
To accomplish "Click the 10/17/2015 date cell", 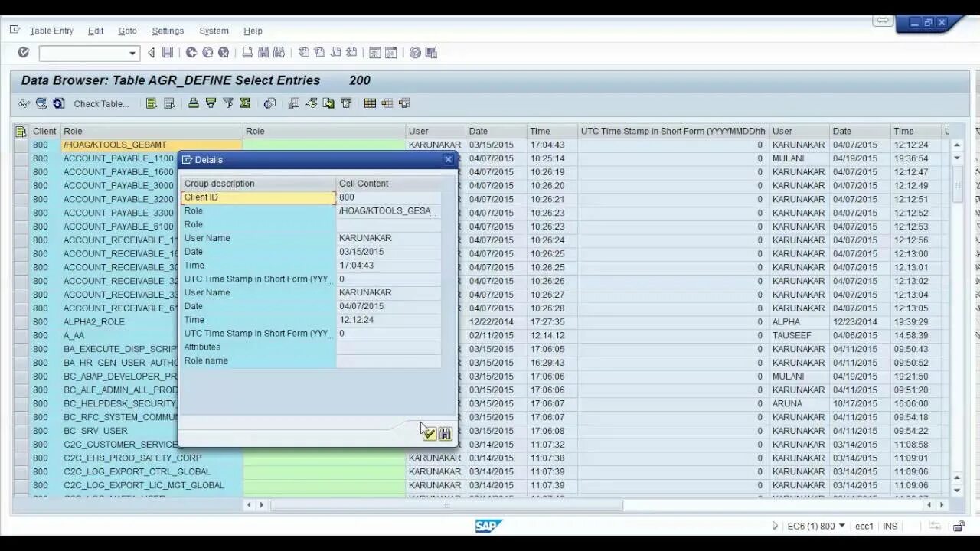I will point(860,404).
